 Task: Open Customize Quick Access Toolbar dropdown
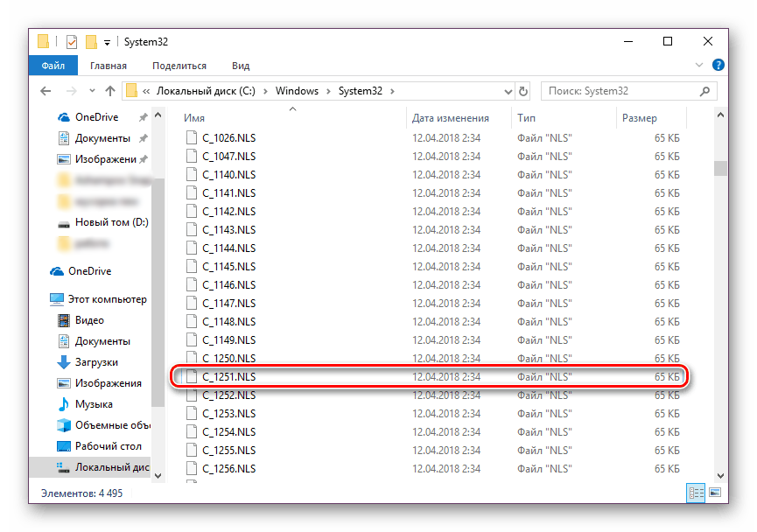pyautogui.click(x=107, y=42)
